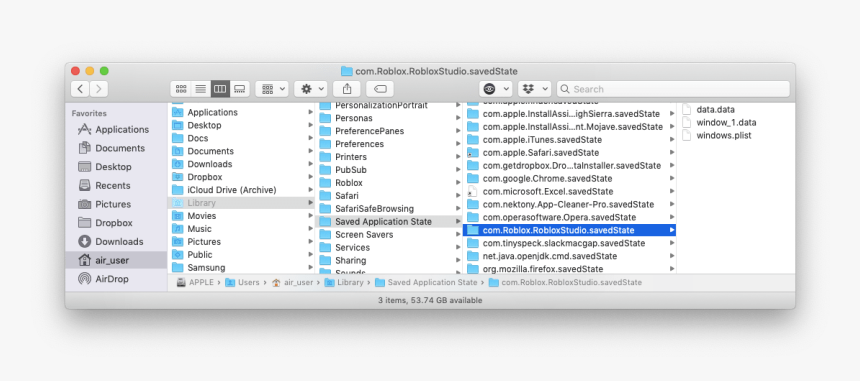Screen dimensions: 860x381
Task: Open Pictures in sidebar Favorites
Action: [105, 204]
